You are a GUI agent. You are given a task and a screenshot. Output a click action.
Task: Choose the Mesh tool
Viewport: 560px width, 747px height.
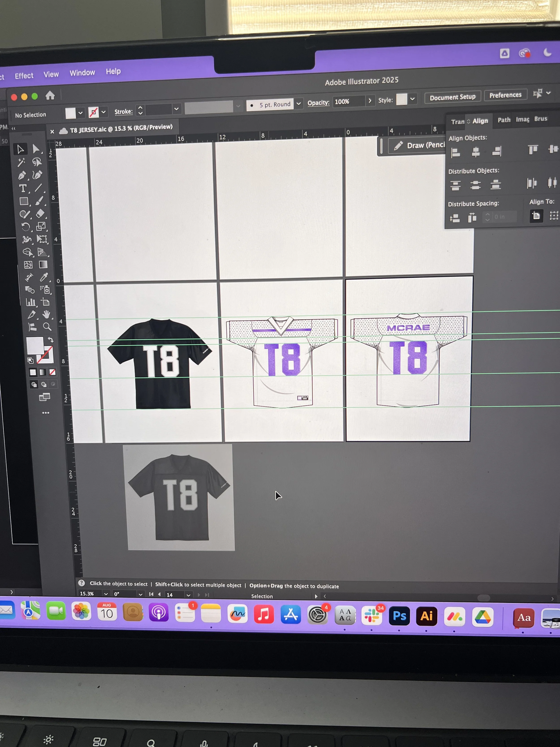point(28,265)
